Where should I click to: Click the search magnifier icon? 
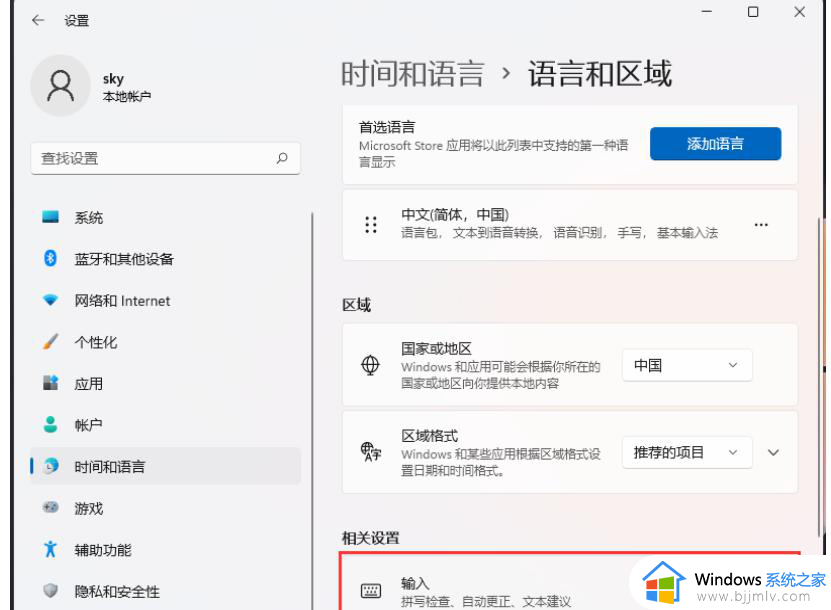click(282, 158)
